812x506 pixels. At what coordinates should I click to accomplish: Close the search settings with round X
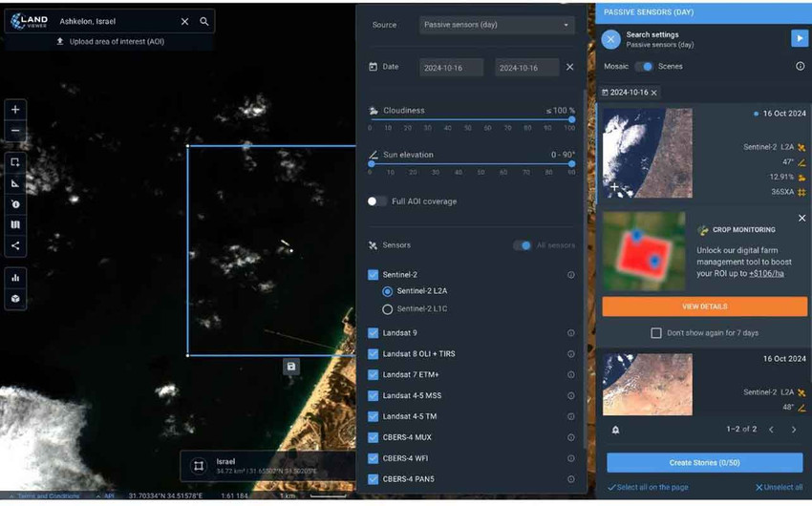611,39
